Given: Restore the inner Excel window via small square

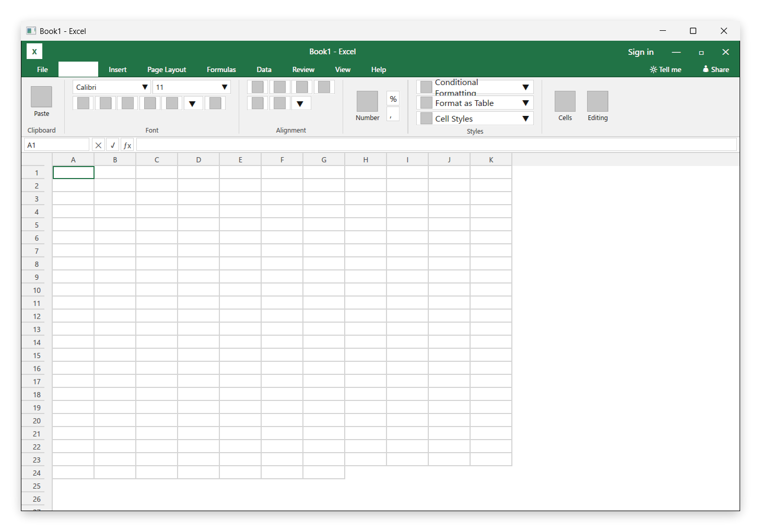Looking at the screenshot, I should point(701,52).
